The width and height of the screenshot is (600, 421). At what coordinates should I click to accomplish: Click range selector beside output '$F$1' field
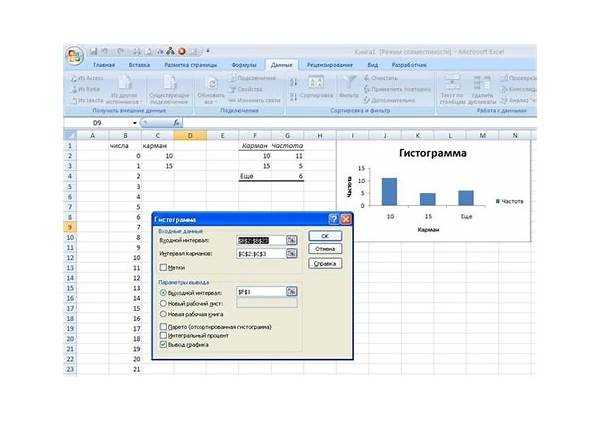[292, 292]
